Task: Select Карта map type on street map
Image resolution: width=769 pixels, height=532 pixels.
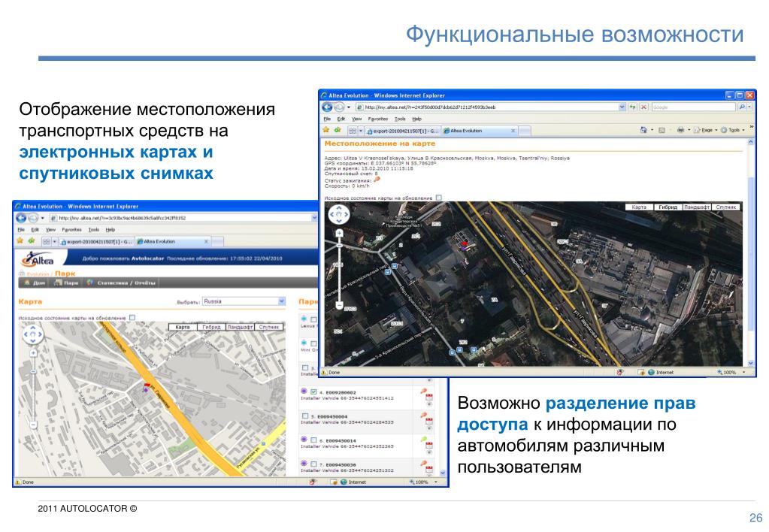Action: point(183,327)
